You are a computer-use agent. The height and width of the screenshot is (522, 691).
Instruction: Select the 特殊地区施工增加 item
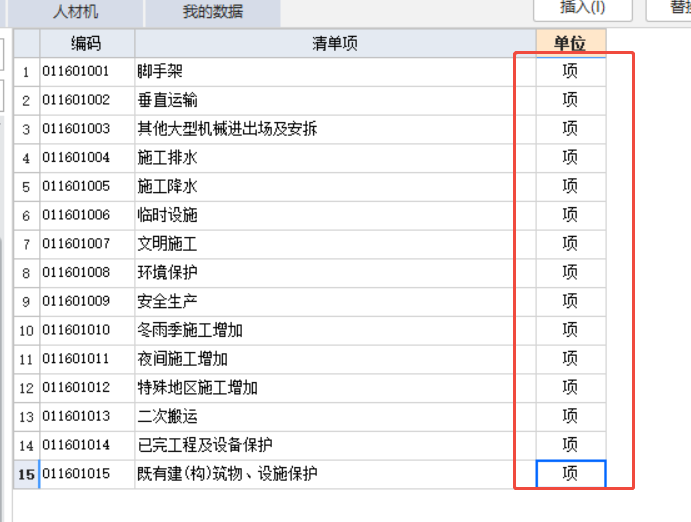coord(335,388)
